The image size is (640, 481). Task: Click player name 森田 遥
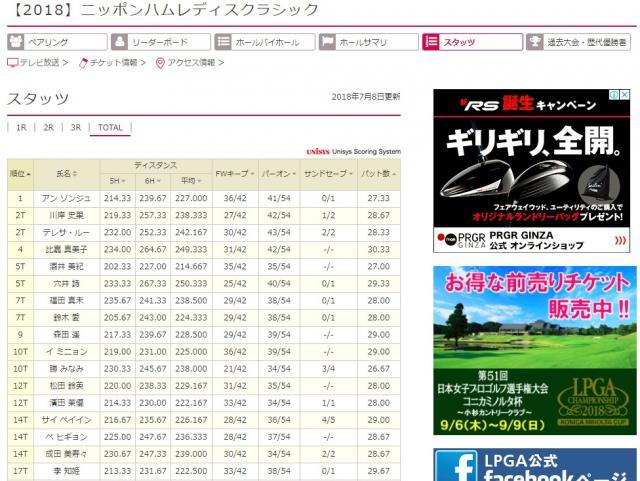click(x=66, y=335)
